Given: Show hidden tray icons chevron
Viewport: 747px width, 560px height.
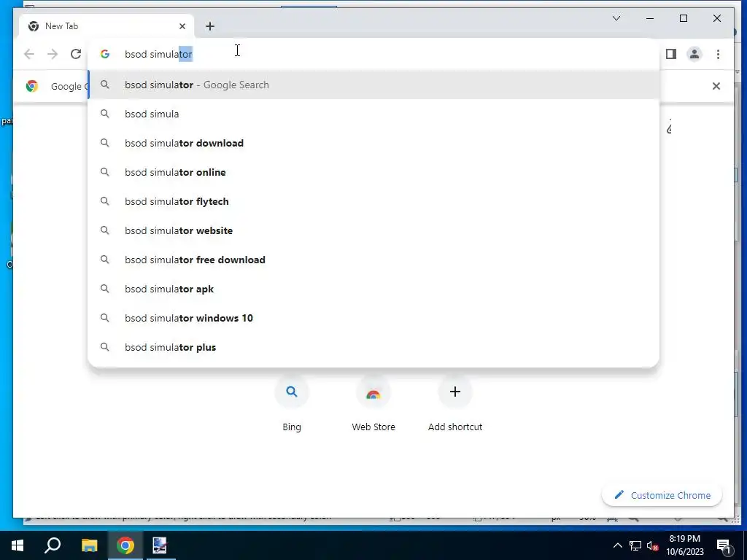Looking at the screenshot, I should tap(617, 545).
